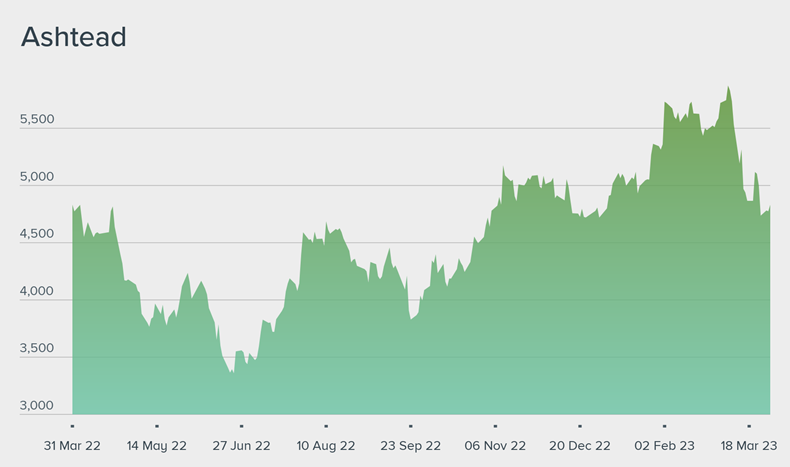Click the lowest trough of the price chart

(x=232, y=373)
